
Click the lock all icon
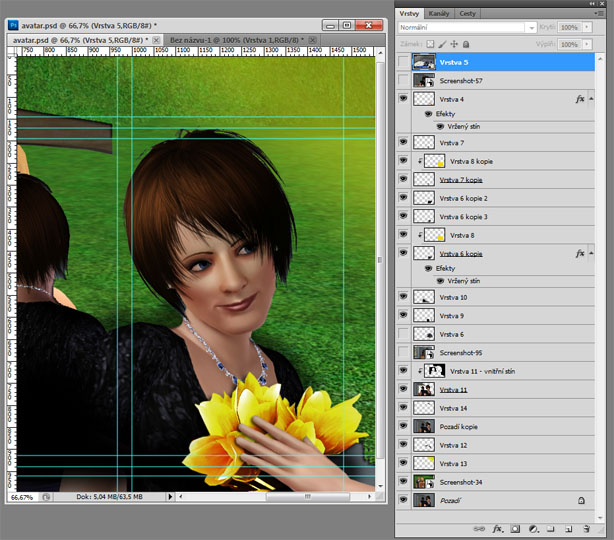click(467, 44)
